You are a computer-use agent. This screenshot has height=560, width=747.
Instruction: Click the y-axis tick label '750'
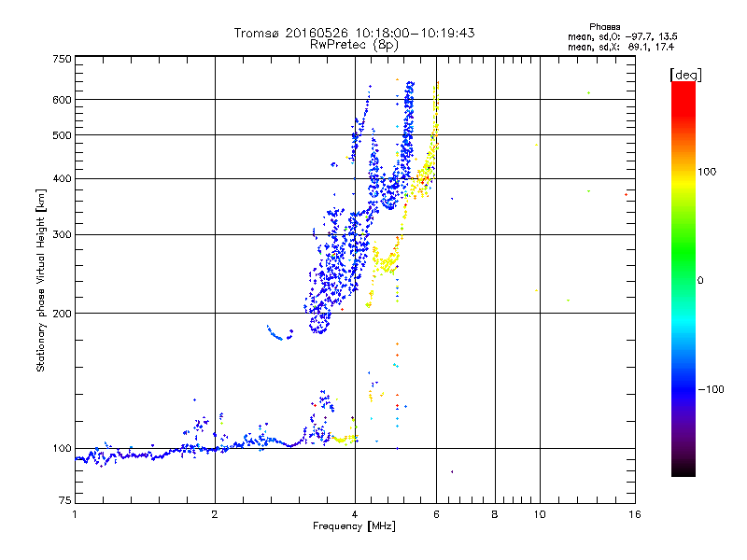point(62,59)
